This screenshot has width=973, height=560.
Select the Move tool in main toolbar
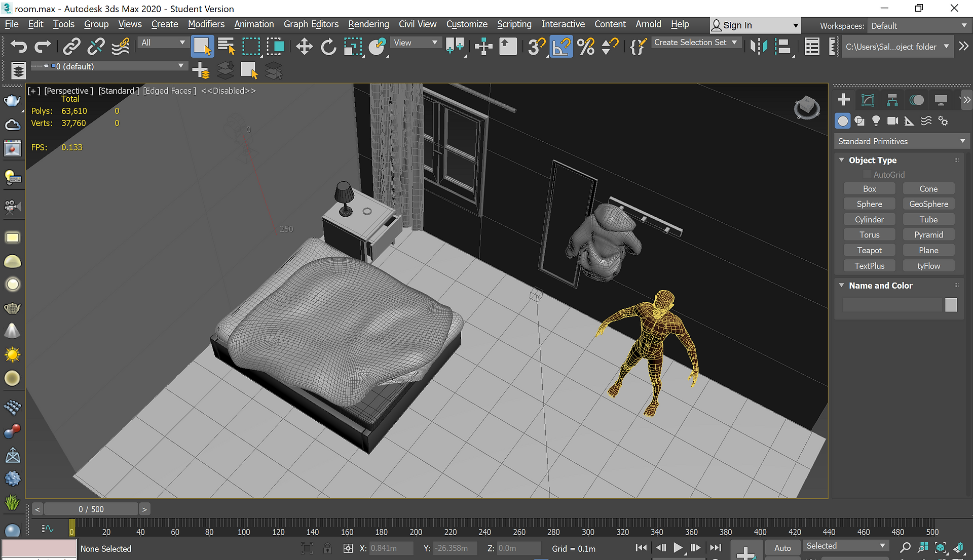point(304,47)
